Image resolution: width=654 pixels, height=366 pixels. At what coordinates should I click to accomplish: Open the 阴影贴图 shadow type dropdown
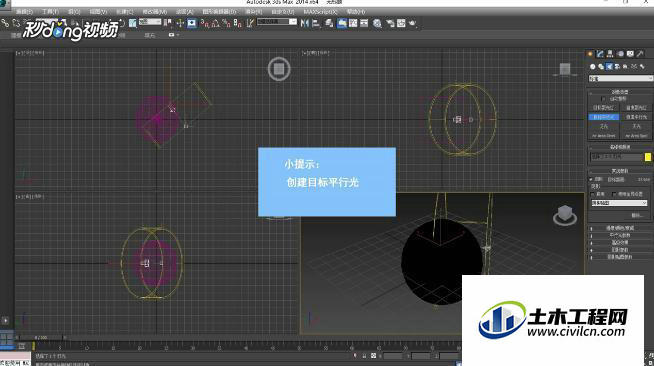(x=619, y=203)
